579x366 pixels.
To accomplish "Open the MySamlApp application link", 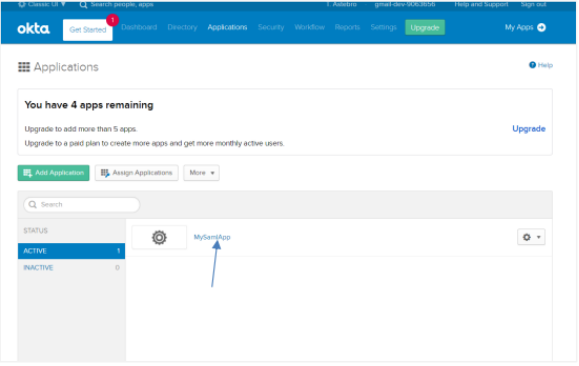I will (x=212, y=237).
